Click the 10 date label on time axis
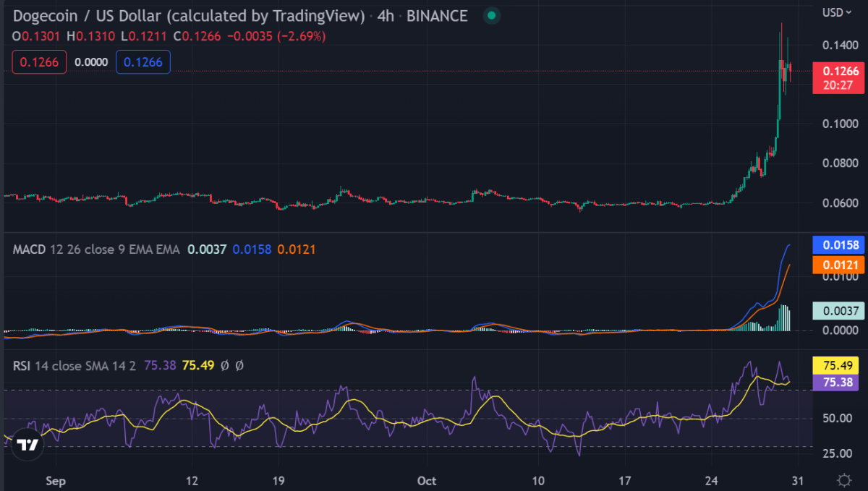 [x=539, y=480]
